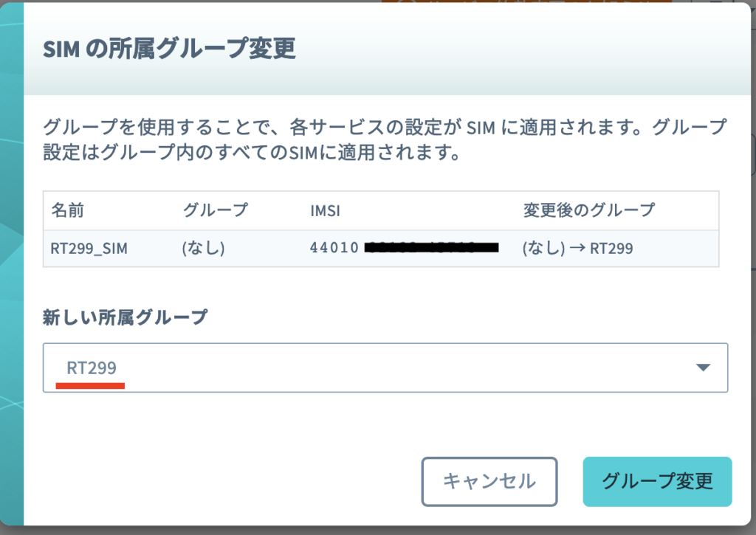The image size is (756, 535).
Task: Click the グループ変更 button
Action: [657, 481]
